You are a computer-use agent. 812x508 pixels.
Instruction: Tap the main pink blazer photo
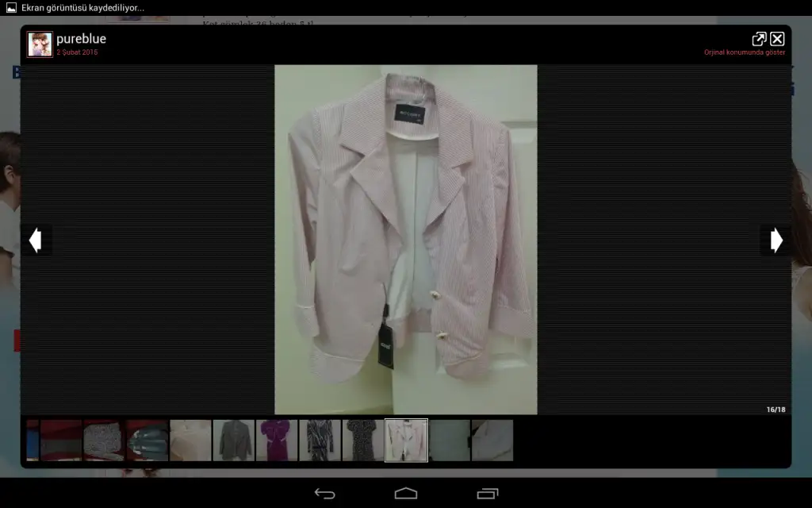click(405, 240)
